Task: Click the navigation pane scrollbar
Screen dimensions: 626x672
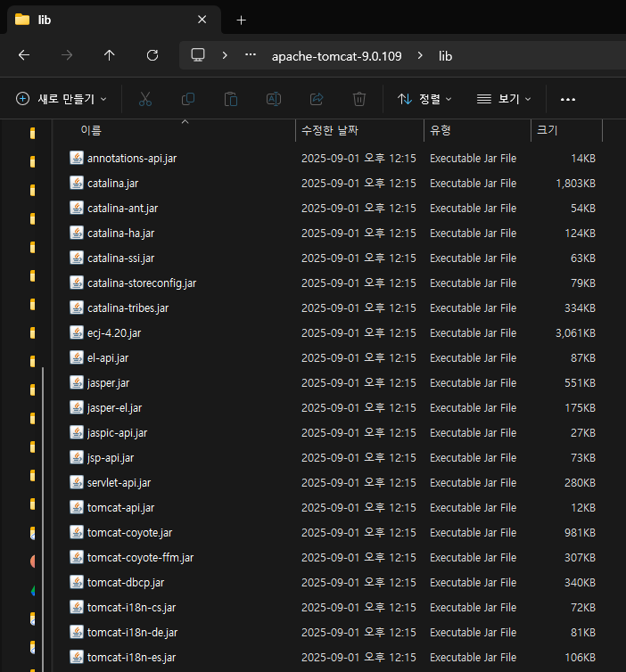Action: tap(43, 519)
